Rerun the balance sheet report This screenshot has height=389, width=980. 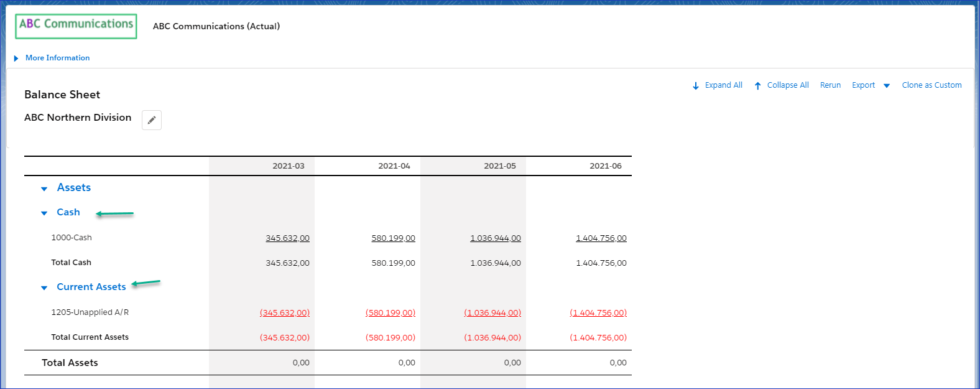click(830, 85)
